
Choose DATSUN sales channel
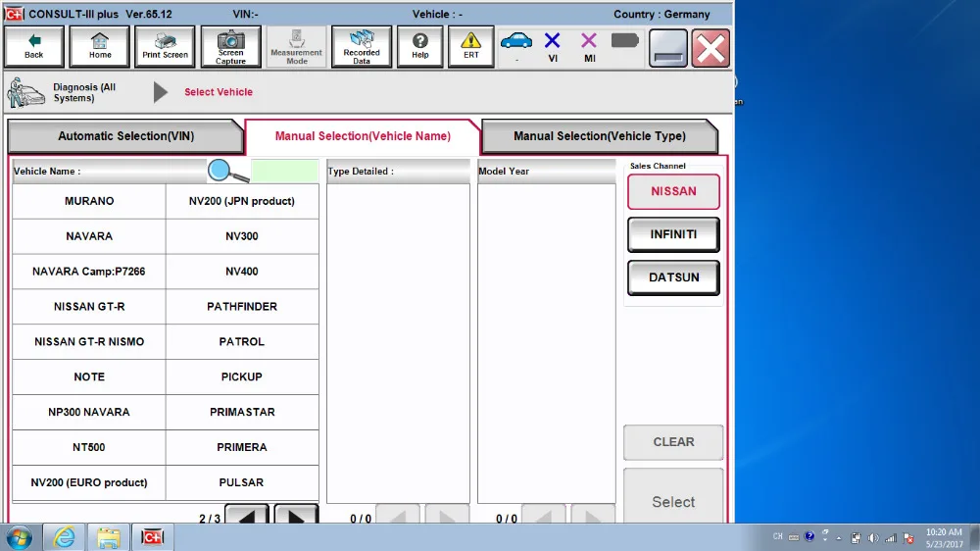673,277
